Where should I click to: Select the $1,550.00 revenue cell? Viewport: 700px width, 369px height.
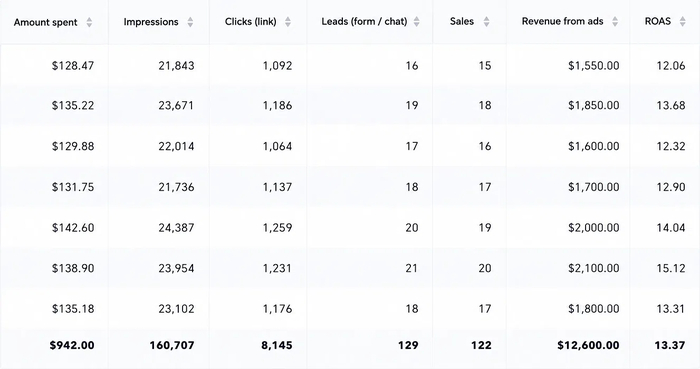point(594,66)
